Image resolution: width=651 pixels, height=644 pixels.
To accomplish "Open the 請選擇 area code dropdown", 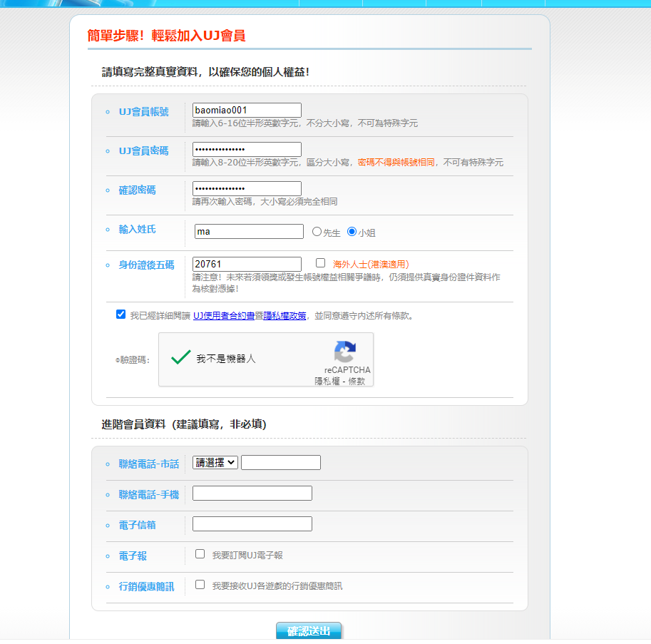I will point(215,463).
